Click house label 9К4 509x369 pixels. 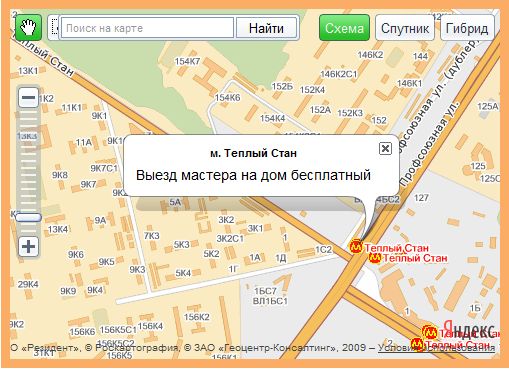95,290
